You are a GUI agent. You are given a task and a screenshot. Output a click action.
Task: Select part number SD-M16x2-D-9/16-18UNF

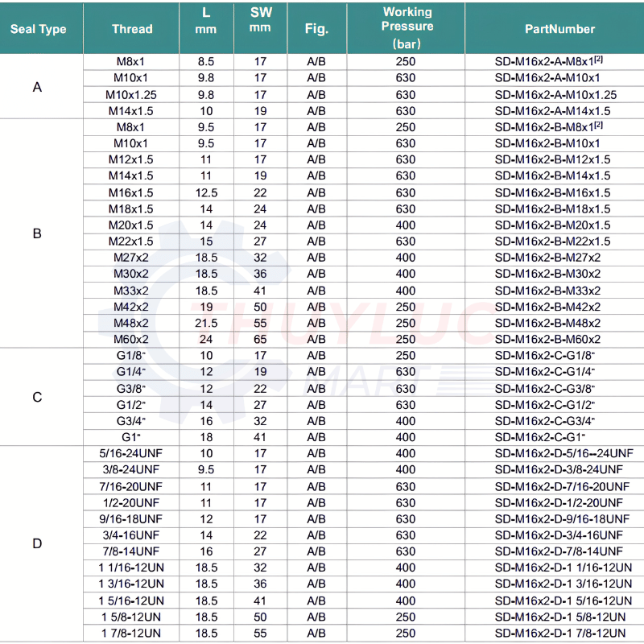click(562, 518)
